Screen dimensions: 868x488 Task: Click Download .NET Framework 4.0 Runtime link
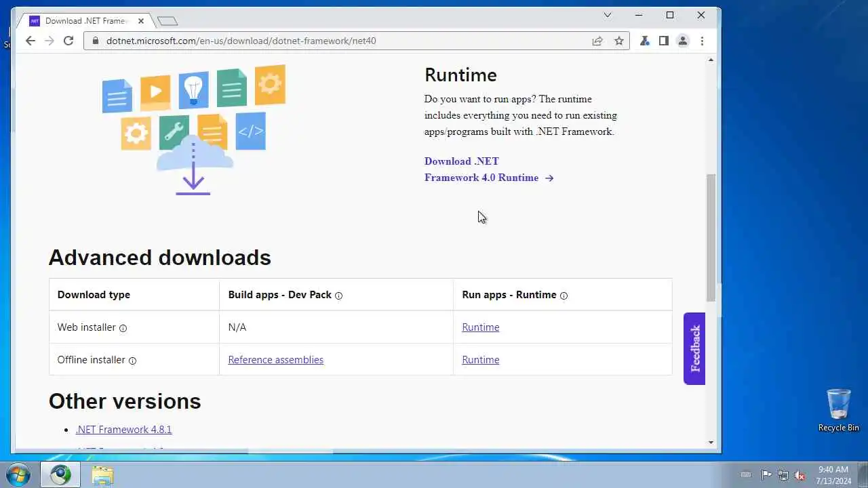tap(488, 169)
